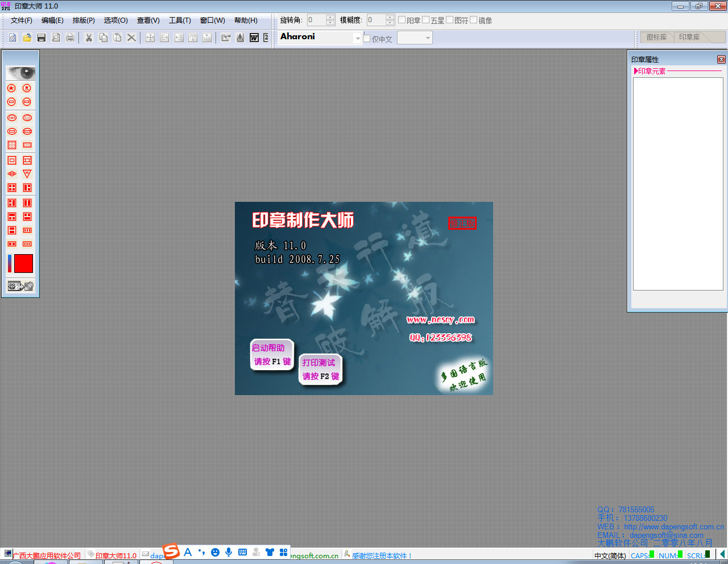728x564 pixels.
Task: Click the keyboard icon on the IME bar
Action: point(242,552)
